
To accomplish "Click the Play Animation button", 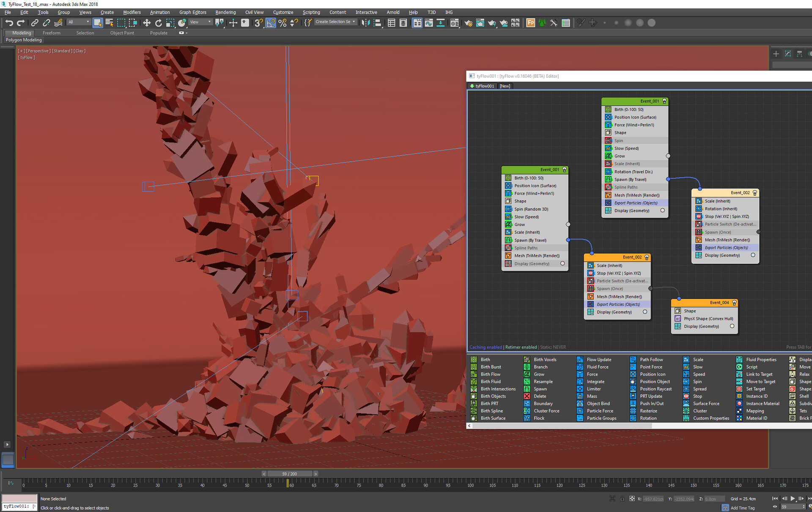I will pyautogui.click(x=793, y=499).
